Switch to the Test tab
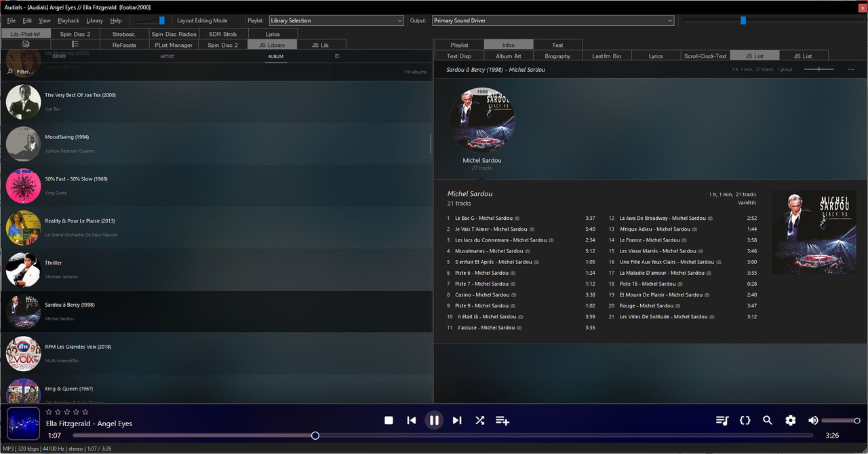Image resolution: width=868 pixels, height=454 pixels. pos(557,45)
